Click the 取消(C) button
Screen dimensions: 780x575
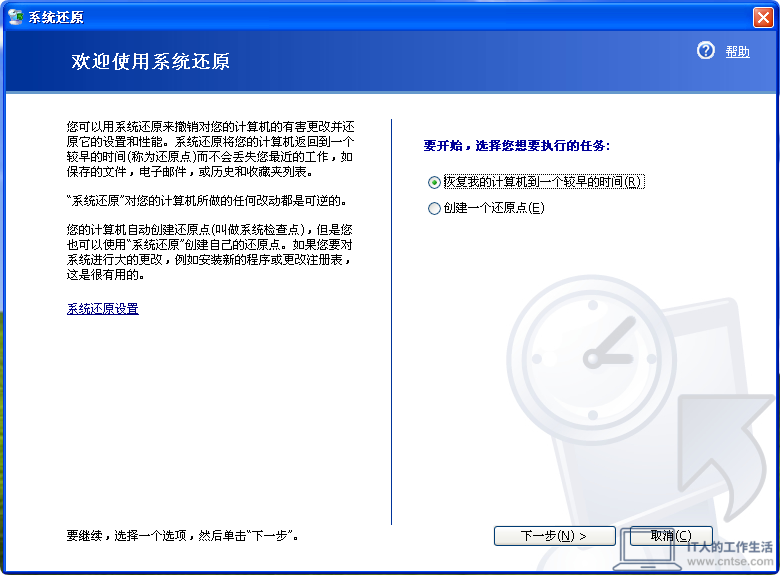671,536
